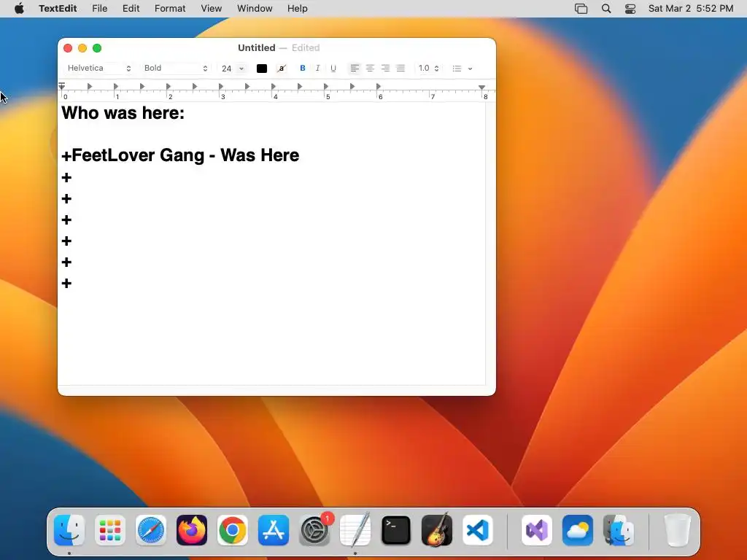Open the text color swatch

pyautogui.click(x=262, y=68)
